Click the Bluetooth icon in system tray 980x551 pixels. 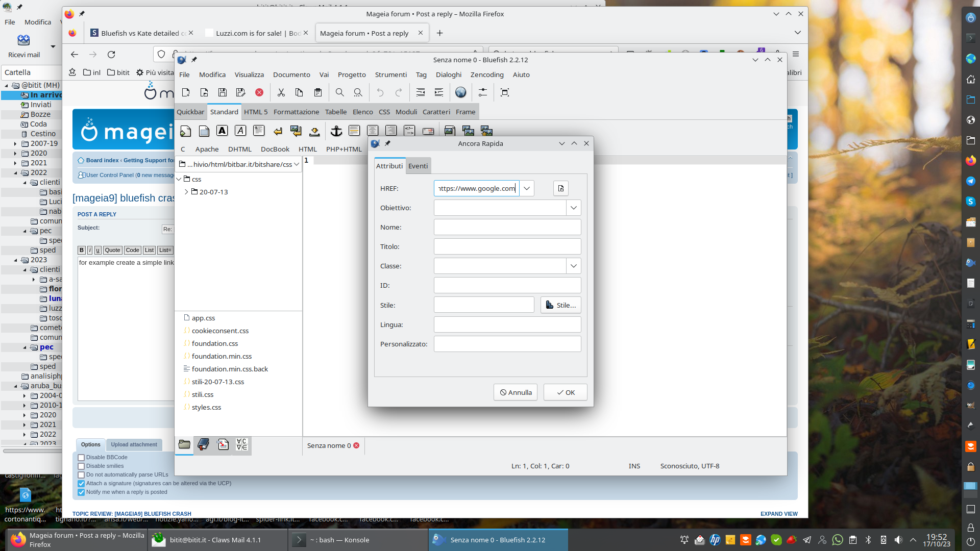(868, 540)
